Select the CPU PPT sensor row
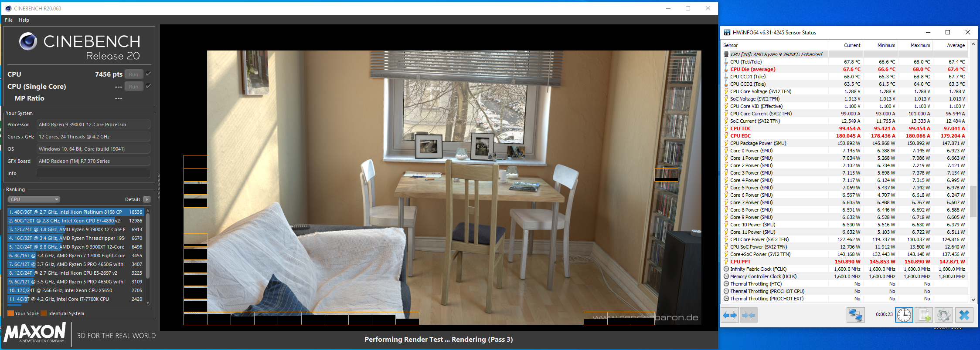This screenshot has width=980, height=350. coord(845,262)
